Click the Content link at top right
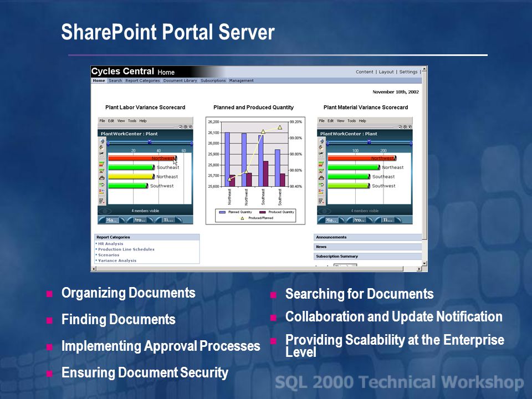532x399 pixels. click(365, 72)
